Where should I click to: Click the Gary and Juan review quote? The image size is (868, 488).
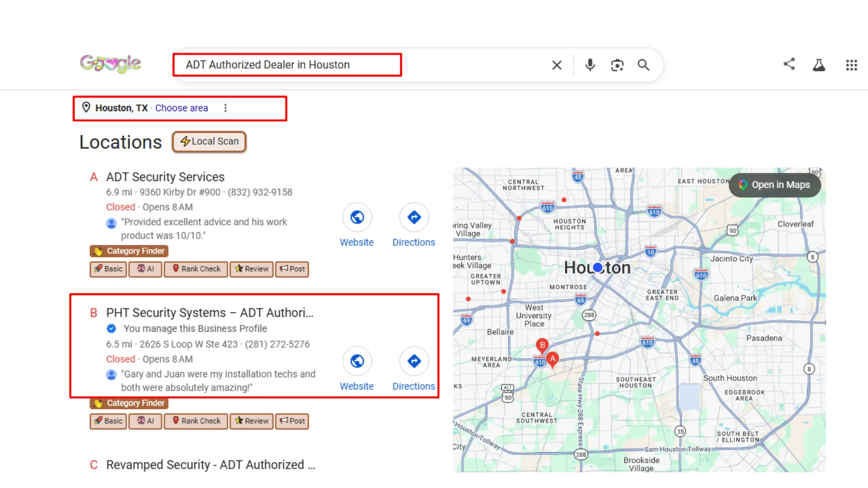click(x=218, y=381)
